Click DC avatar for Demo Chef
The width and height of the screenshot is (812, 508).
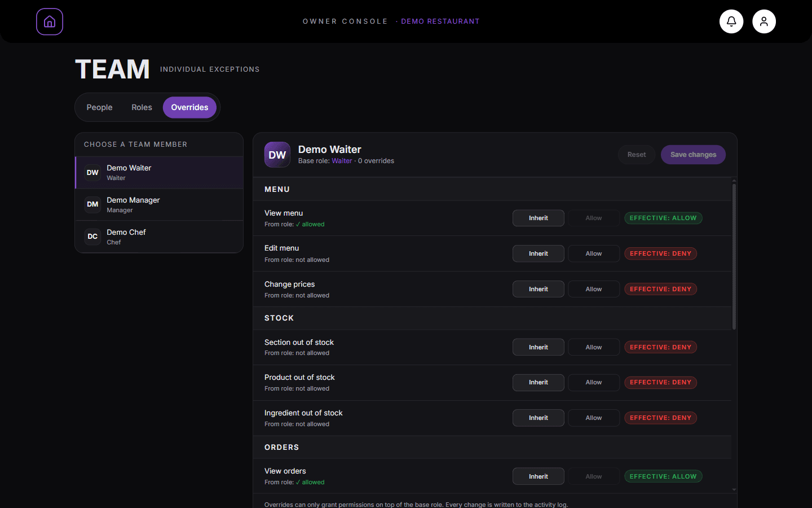pos(92,237)
